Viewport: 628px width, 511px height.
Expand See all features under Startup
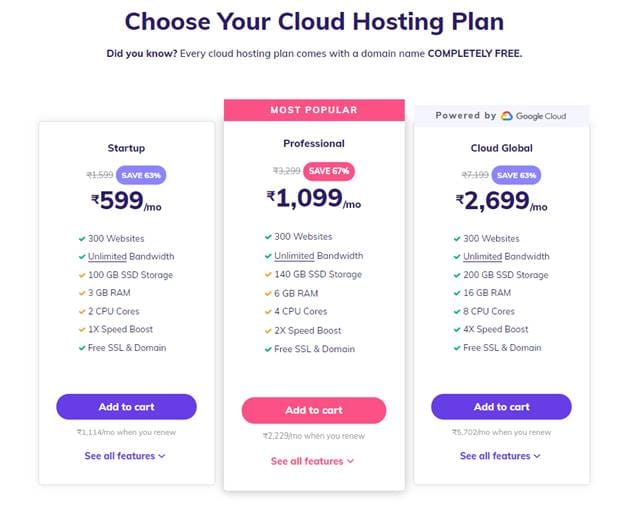[125, 456]
